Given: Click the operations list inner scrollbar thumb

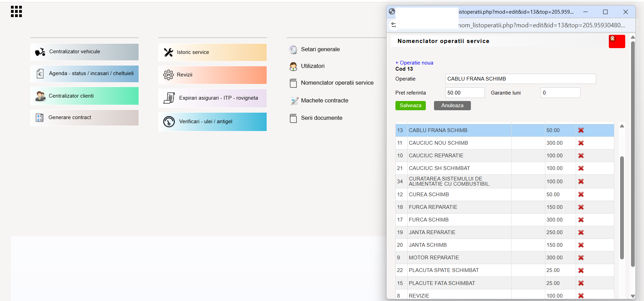Looking at the screenshot, I should coord(622,207).
